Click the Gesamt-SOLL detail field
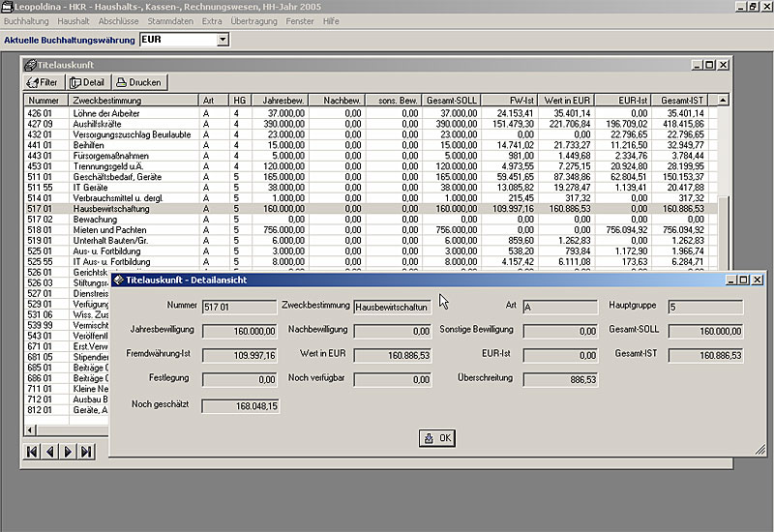This screenshot has width=774, height=532. 705,331
